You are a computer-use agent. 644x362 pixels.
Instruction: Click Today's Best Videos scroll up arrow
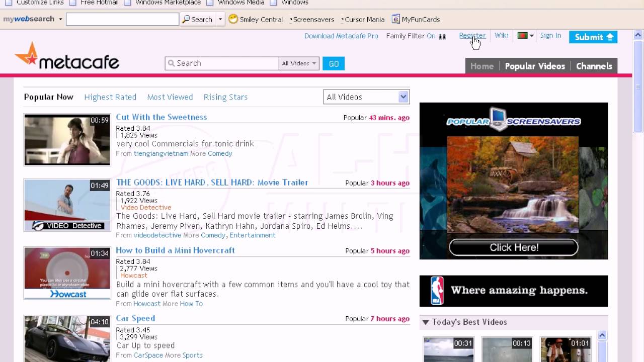(x=602, y=335)
